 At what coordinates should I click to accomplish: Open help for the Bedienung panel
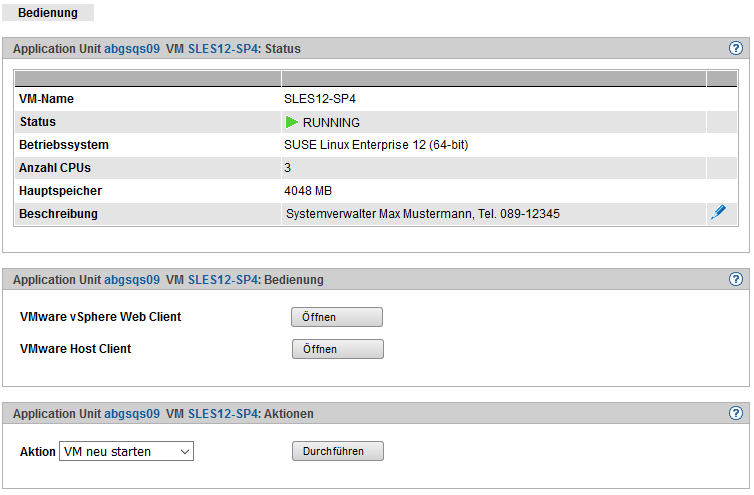[736, 279]
